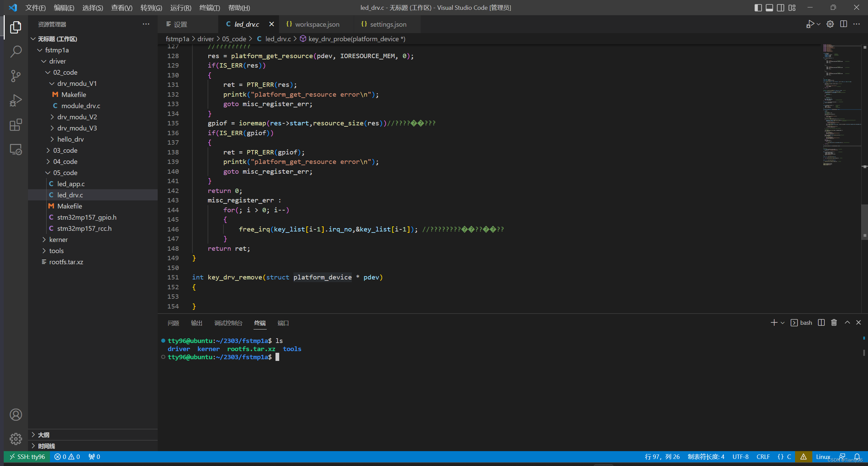Open the 文件(F) menu
This screenshot has height=466, width=868.
click(x=35, y=7)
